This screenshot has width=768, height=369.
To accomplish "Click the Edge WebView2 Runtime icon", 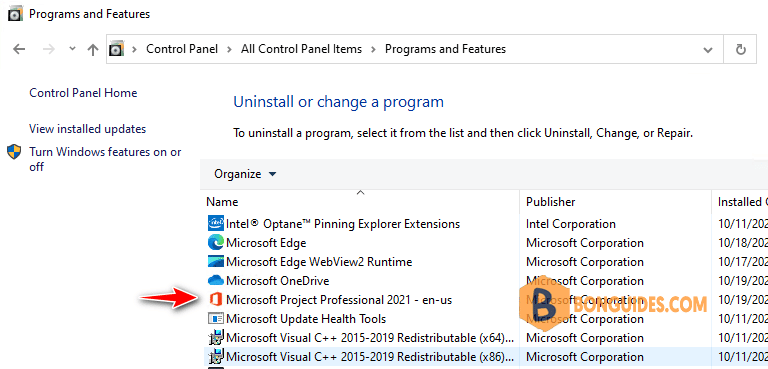I will [x=216, y=262].
